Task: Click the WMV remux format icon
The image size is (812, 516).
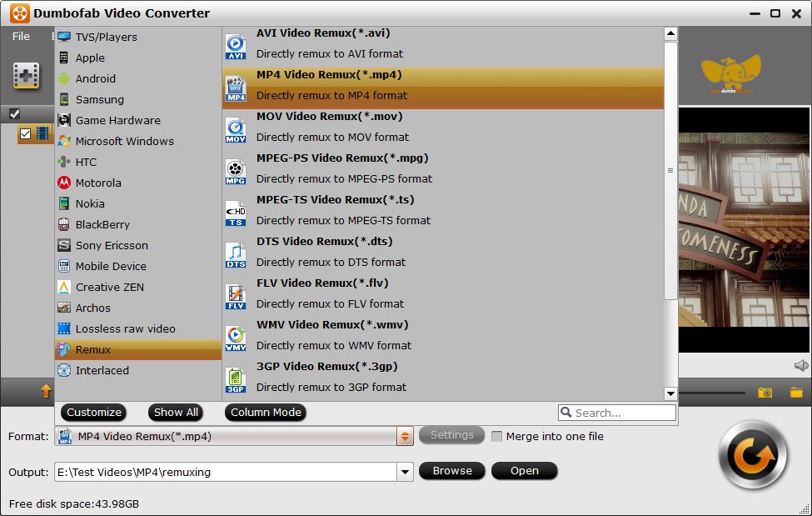Action: pyautogui.click(x=236, y=338)
